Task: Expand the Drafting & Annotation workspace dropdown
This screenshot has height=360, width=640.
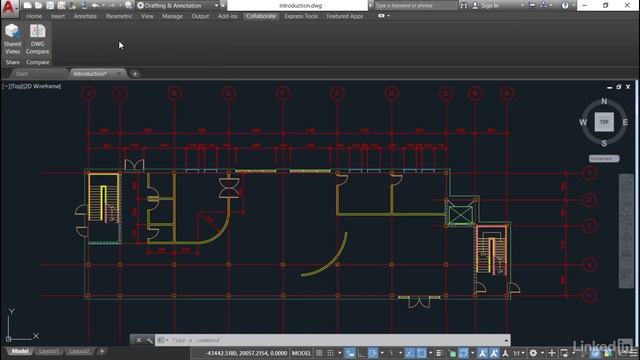Action: click(216, 5)
